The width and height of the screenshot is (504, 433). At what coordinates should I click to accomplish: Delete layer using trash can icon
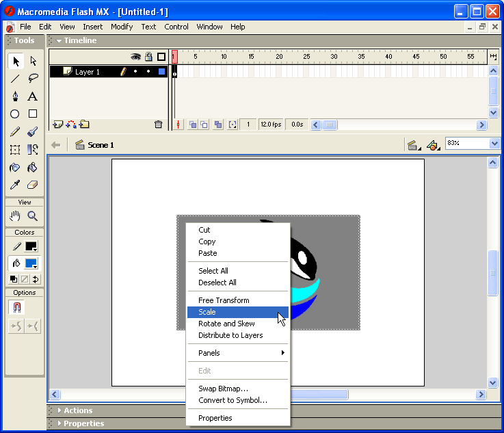pyautogui.click(x=159, y=124)
